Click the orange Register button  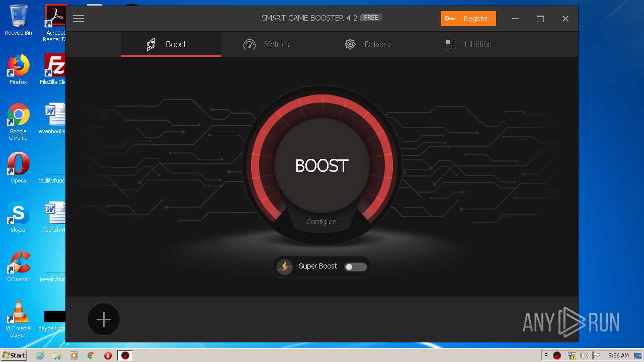pos(468,19)
